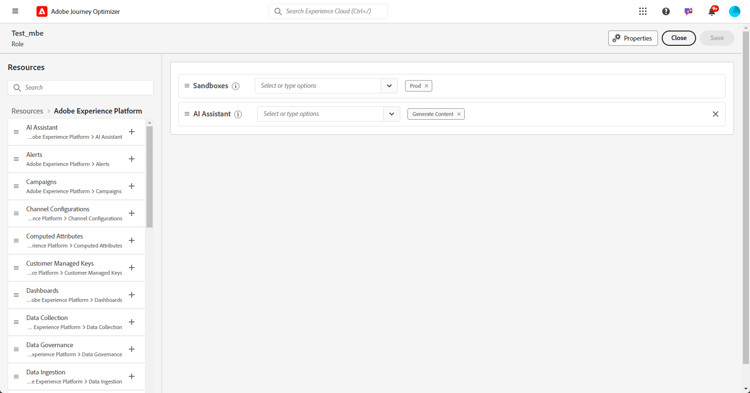The image size is (750, 393).
Task: Click the Adobe Journey Optimizer logo
Action: [42, 11]
